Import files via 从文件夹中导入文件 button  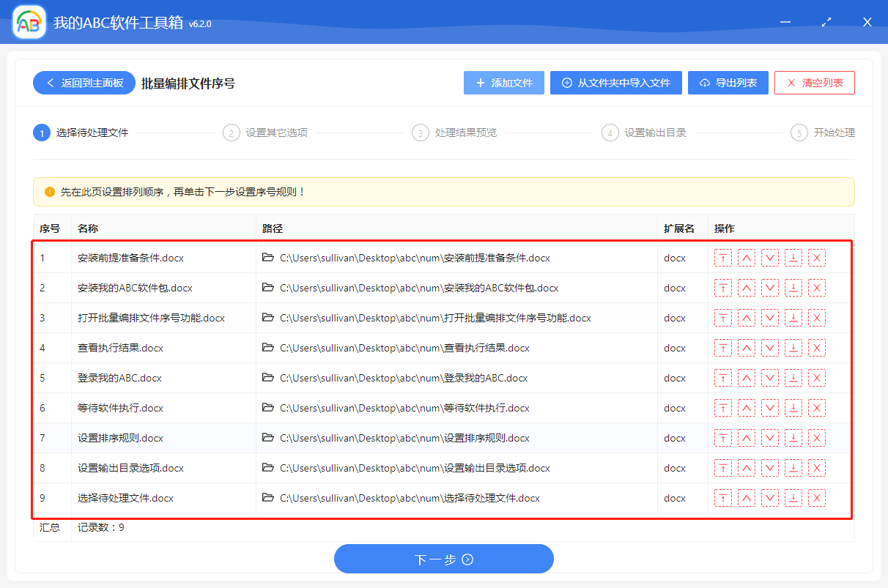(x=615, y=83)
